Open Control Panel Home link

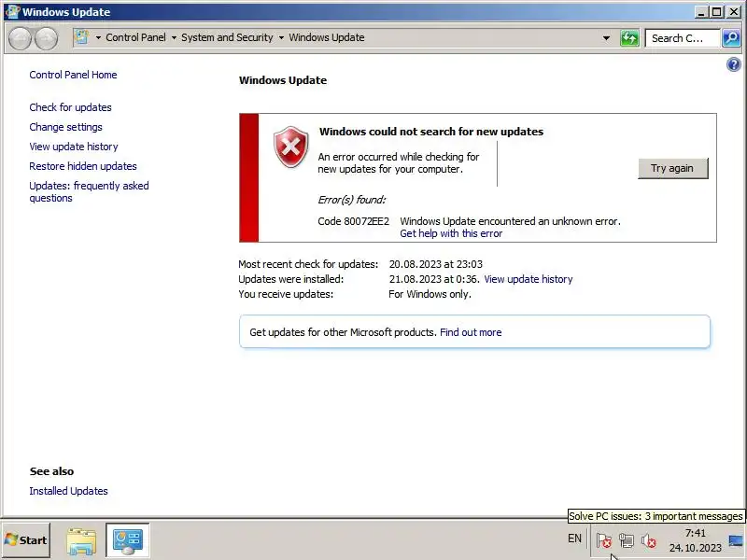click(73, 75)
